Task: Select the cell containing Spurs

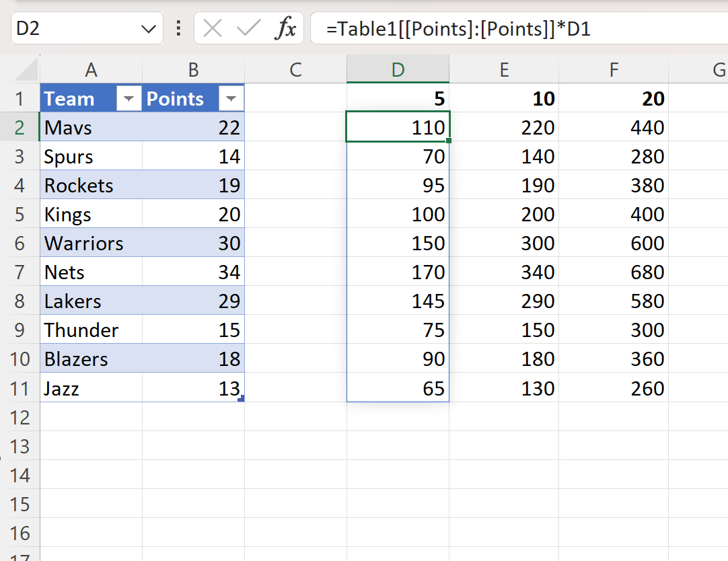Action: click(x=91, y=156)
